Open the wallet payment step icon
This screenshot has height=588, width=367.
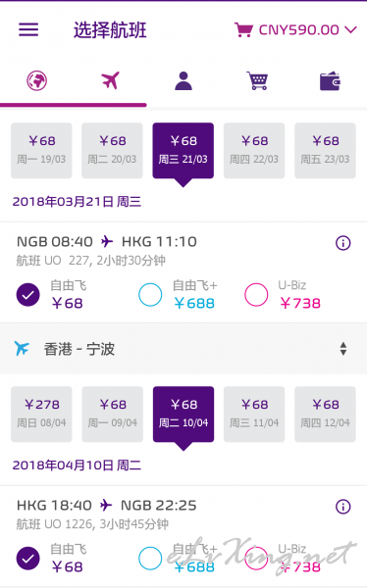point(330,81)
